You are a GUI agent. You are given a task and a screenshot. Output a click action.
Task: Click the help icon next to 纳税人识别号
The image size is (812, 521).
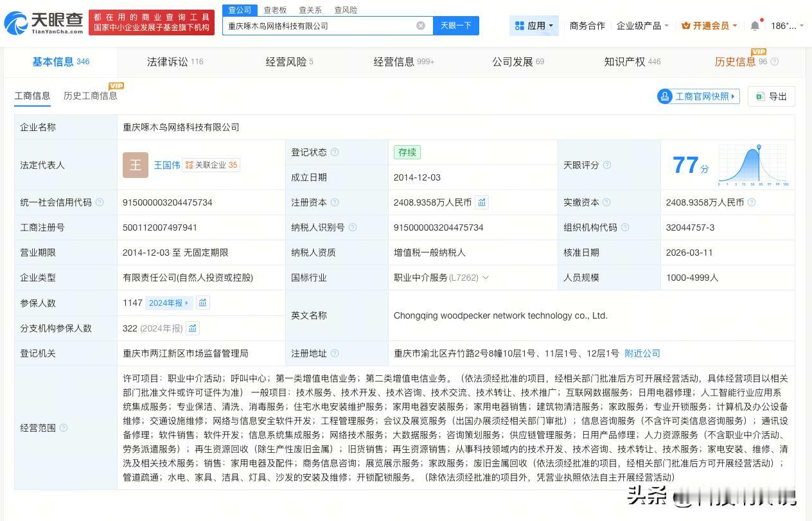pos(352,227)
